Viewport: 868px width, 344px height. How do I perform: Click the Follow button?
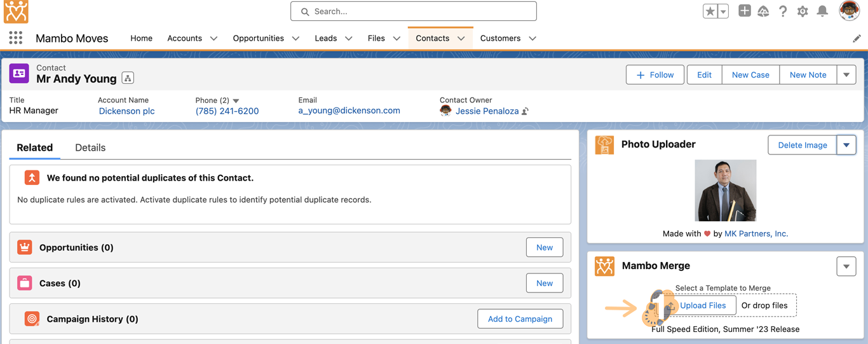(654, 74)
